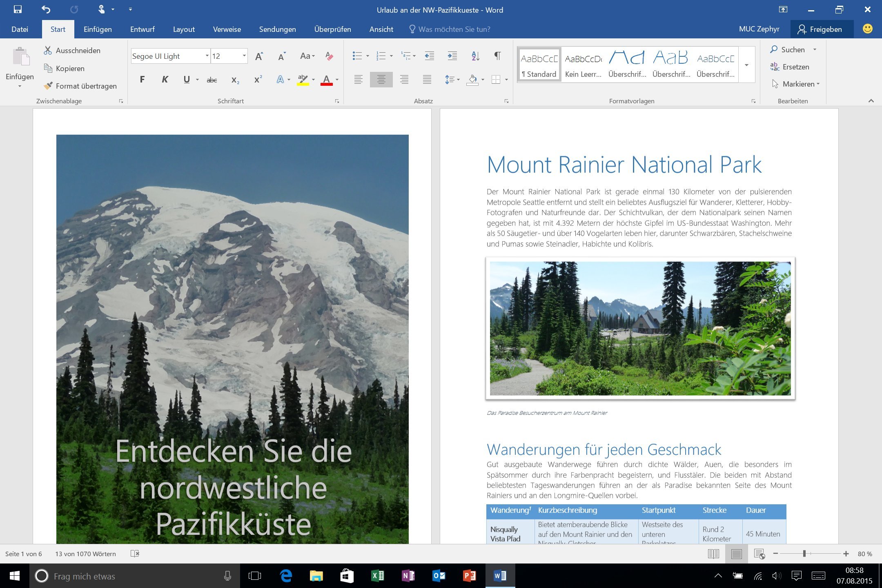
Task: Toggle superscript formatting
Action: 258,80
